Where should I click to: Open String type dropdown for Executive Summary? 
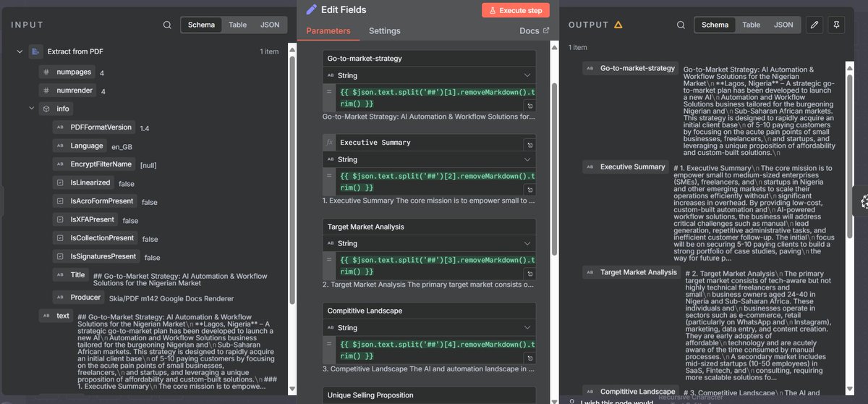point(430,159)
